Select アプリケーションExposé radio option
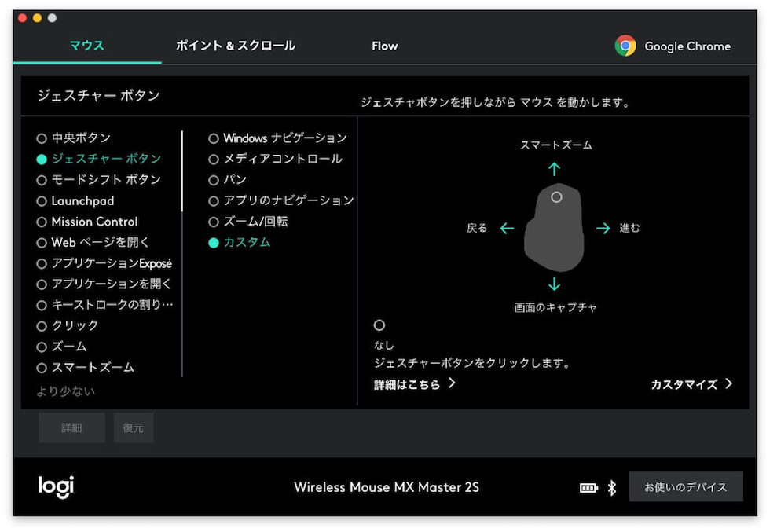 pos(104,263)
